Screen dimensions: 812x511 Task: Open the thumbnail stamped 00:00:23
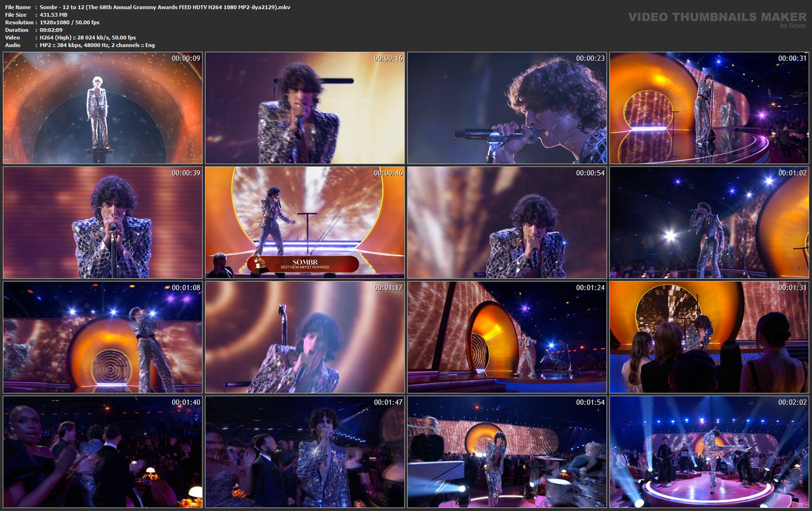507,108
